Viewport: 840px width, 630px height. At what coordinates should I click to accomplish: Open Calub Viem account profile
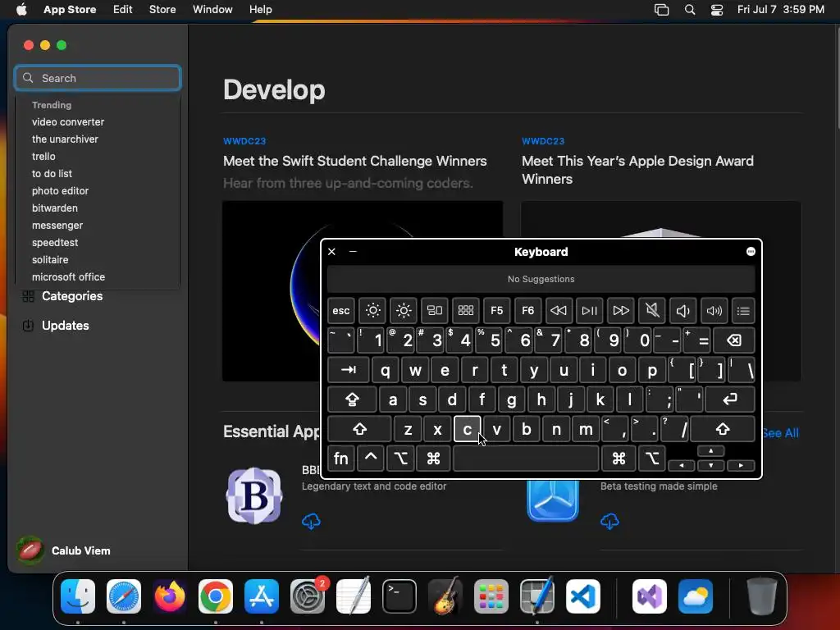point(63,550)
